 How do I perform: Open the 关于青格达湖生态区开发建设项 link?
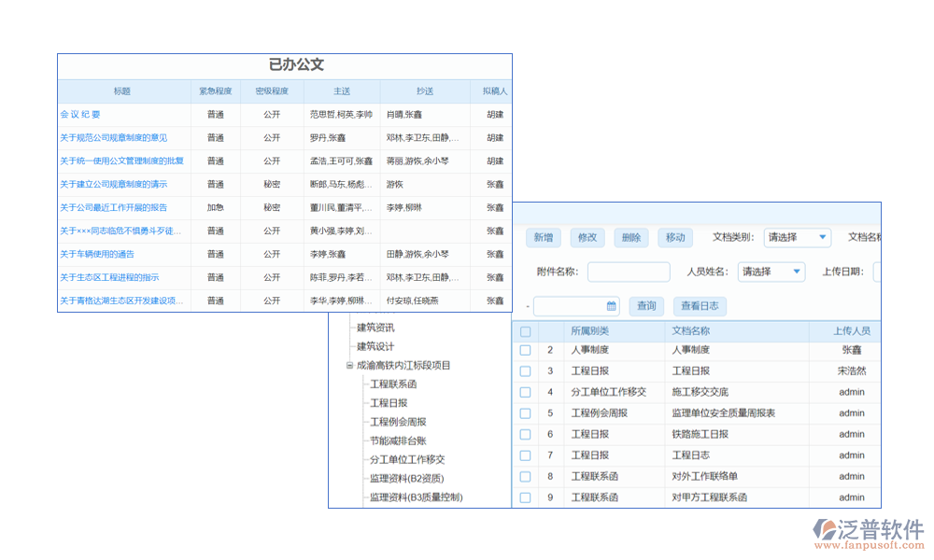[x=121, y=300]
